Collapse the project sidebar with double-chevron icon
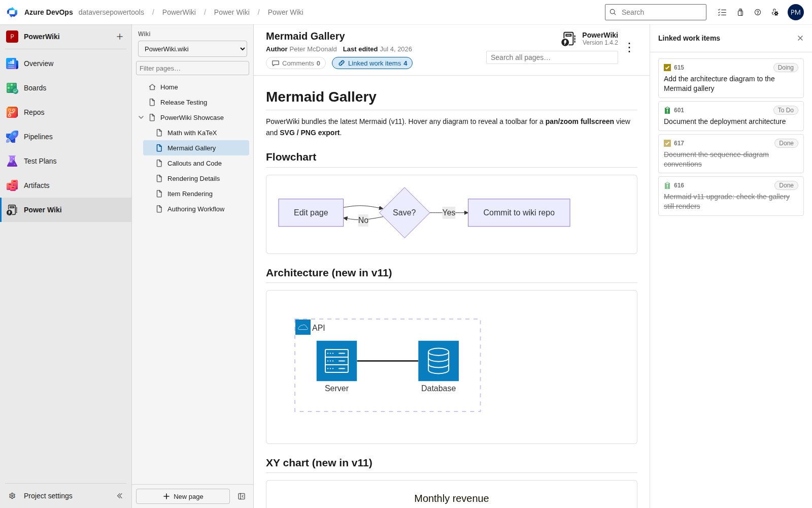Image resolution: width=812 pixels, height=508 pixels. tap(120, 496)
